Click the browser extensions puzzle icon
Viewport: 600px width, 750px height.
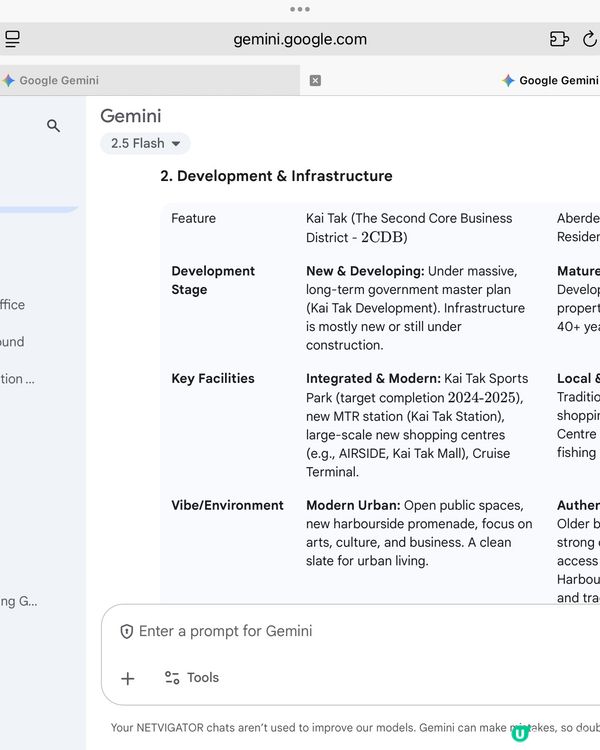(x=558, y=39)
